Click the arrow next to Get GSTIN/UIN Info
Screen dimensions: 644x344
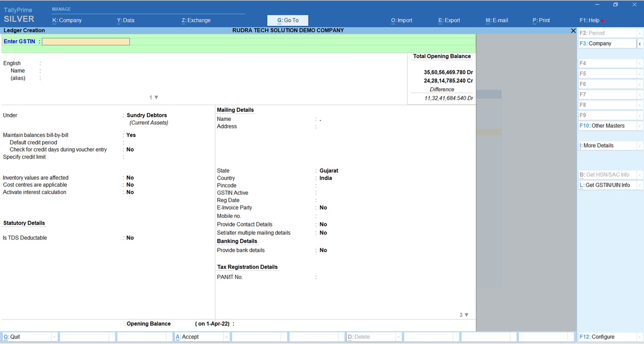(x=640, y=185)
